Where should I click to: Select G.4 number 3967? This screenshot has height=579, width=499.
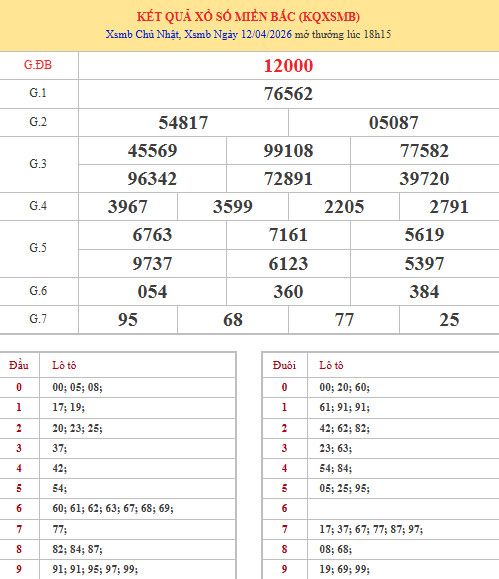coord(127,207)
